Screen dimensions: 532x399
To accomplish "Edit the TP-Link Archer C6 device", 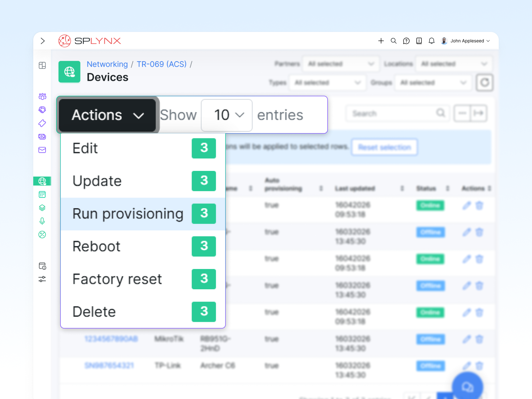I will [x=467, y=366].
